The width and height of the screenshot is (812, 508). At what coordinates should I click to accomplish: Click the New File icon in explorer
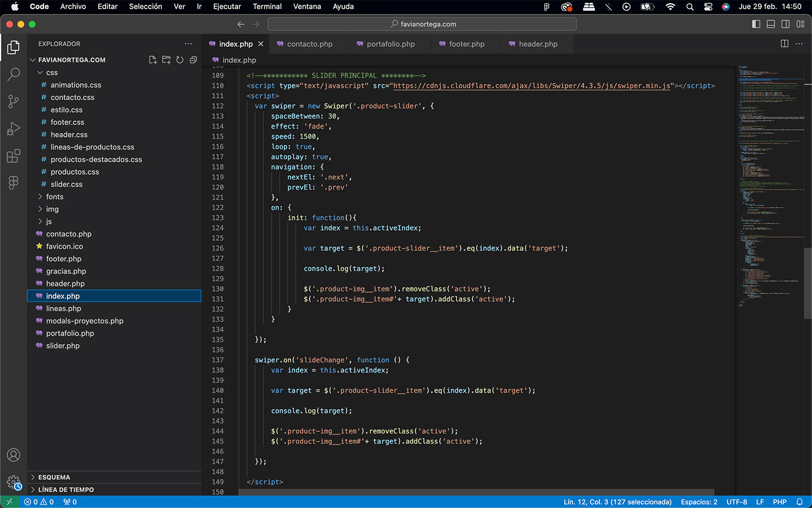click(153, 60)
